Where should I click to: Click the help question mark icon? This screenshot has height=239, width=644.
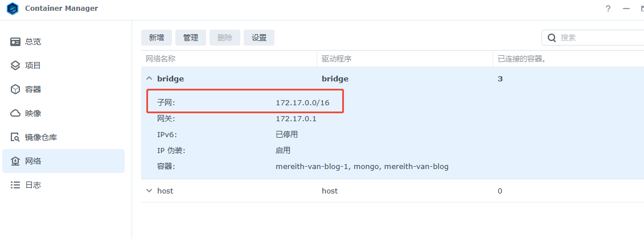point(608,9)
